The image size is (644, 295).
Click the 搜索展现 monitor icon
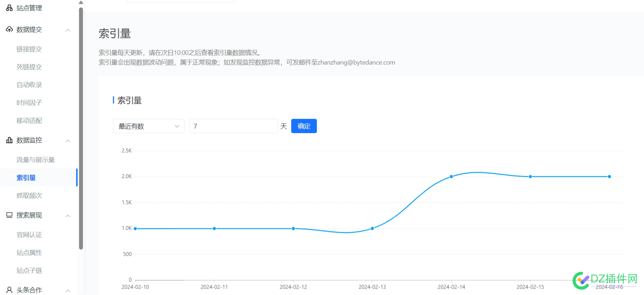[x=9, y=215]
